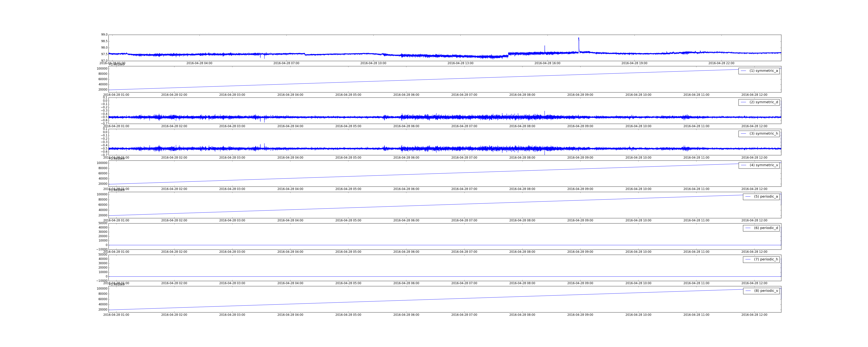Click "50000" y-tick of the periodic_d plot
This screenshot has width=868, height=347.
(x=103, y=223)
